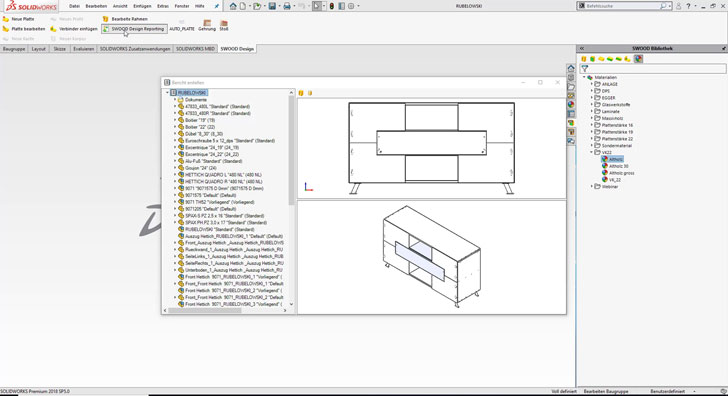Switch to SOLIDWORKS Zusatzanwendungen tab
The width and height of the screenshot is (728, 396).
click(x=135, y=49)
